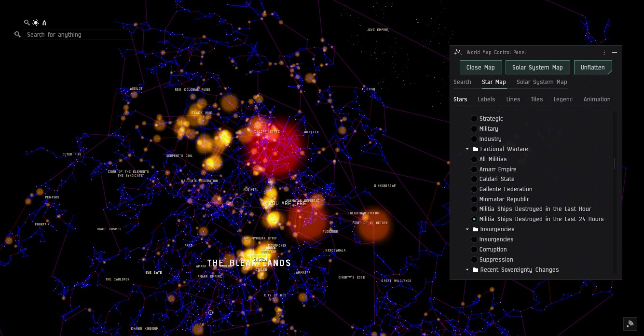Click the Unflatten button
The width and height of the screenshot is (644, 336).
[593, 68]
